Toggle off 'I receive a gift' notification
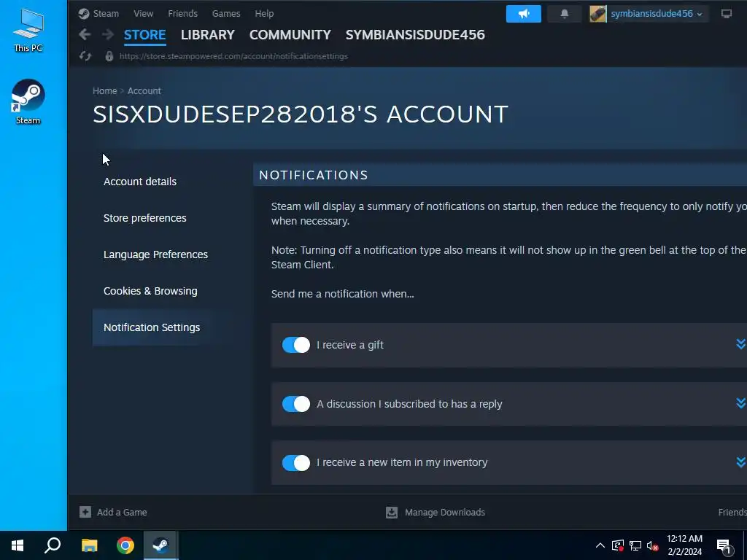The width and height of the screenshot is (747, 560). coord(296,345)
